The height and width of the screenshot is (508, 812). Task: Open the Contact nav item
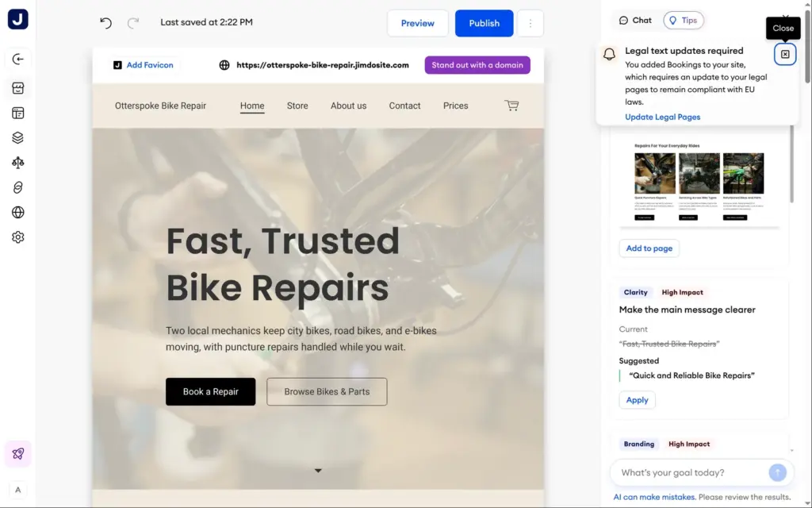tap(404, 106)
